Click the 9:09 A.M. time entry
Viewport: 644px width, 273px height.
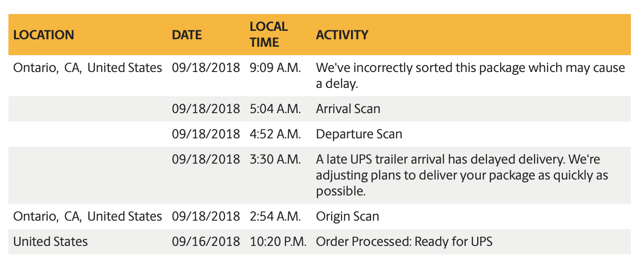[x=275, y=68]
